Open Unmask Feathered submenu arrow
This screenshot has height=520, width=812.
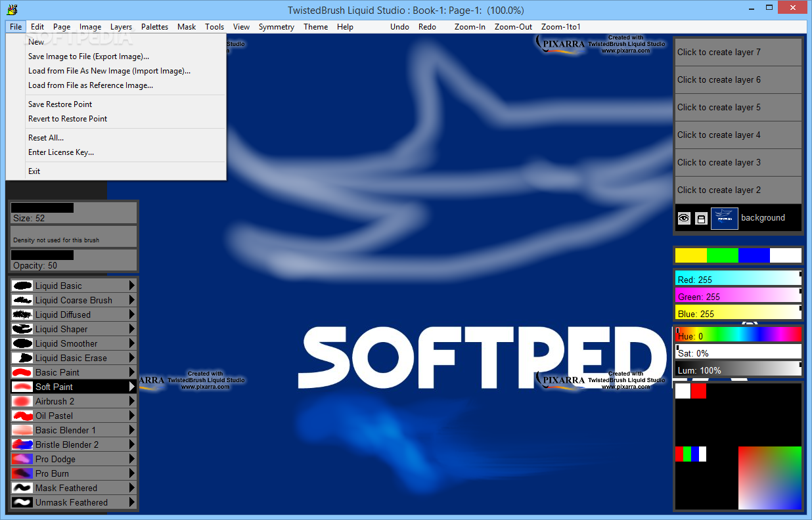click(x=132, y=502)
